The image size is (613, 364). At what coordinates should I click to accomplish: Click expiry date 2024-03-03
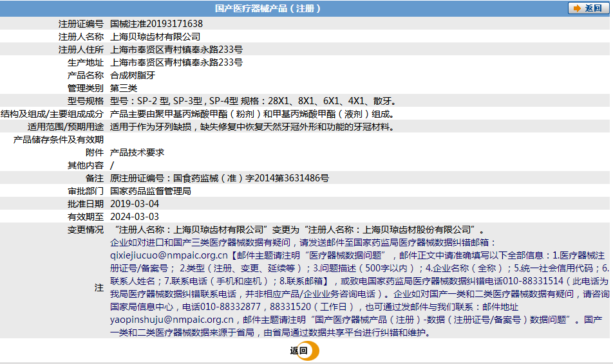tap(135, 217)
